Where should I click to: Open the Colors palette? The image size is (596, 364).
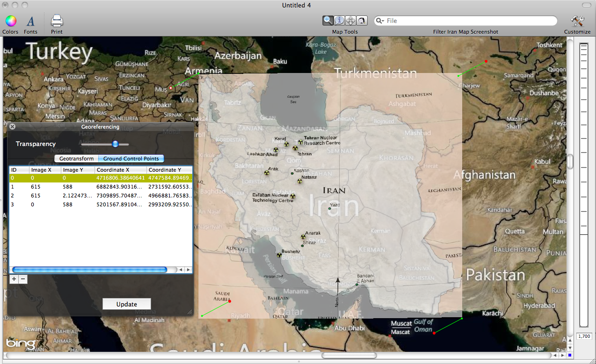[10, 21]
